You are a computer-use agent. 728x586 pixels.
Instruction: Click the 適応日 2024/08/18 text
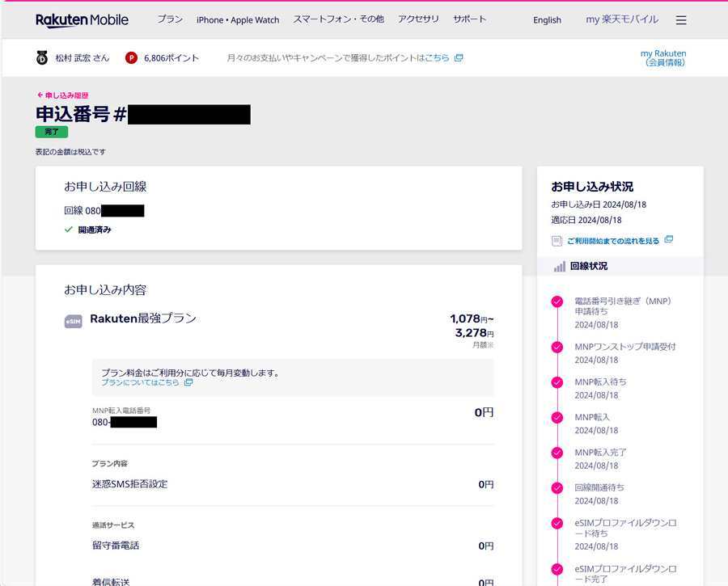[586, 220]
